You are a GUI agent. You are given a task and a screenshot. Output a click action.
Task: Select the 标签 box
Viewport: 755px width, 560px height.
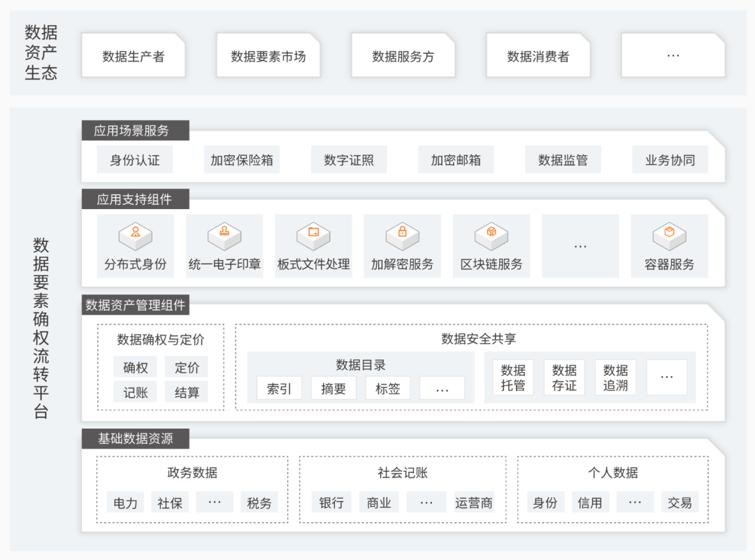(388, 388)
